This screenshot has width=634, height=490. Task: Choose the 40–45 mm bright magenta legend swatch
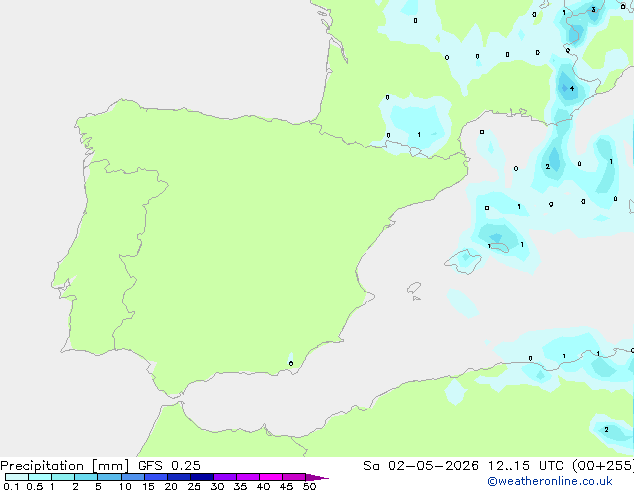271,477
